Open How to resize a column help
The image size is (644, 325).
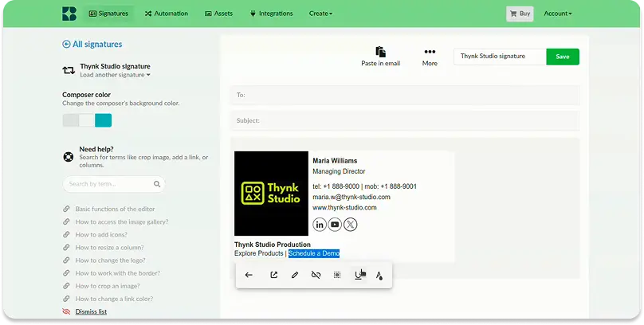[x=109, y=248]
